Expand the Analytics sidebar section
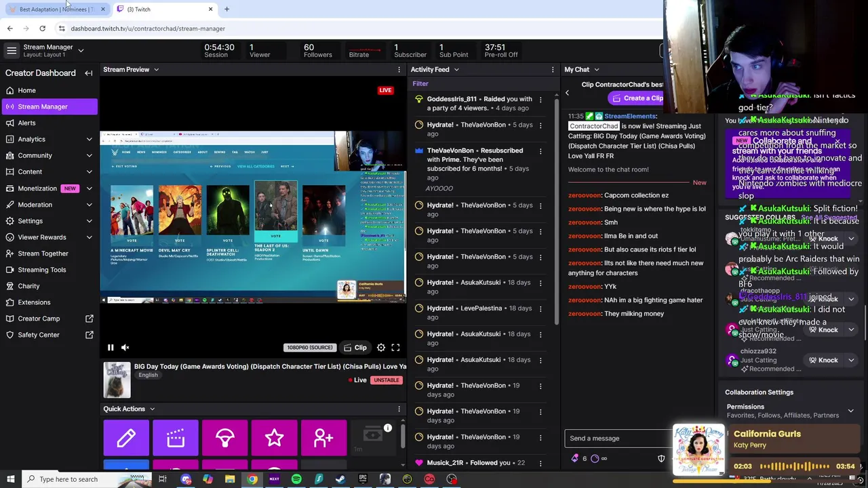Viewport: 868px width, 488px height. tap(89, 139)
